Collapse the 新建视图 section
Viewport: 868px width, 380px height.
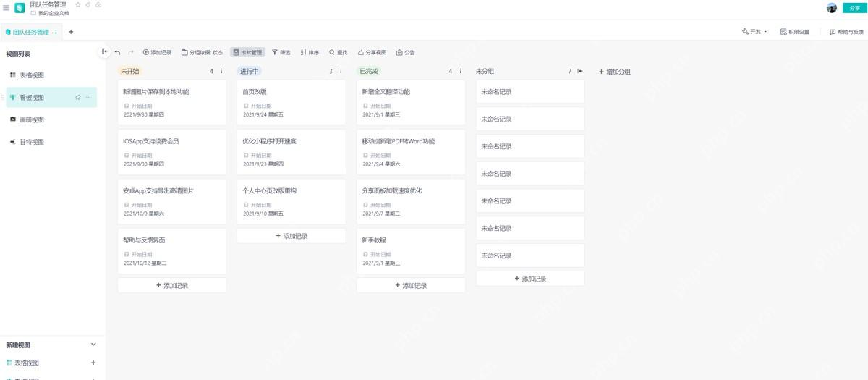[93, 345]
